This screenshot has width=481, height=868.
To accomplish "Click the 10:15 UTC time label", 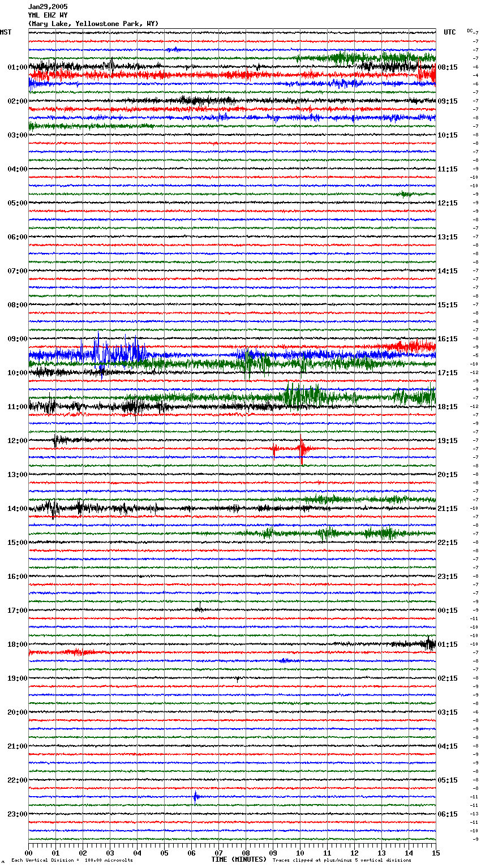I will [x=448, y=135].
